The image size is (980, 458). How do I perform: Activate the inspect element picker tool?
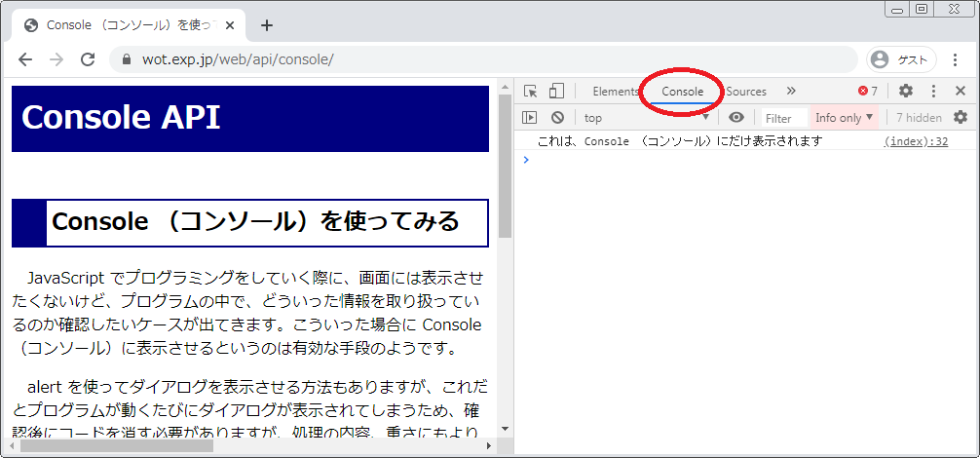click(531, 92)
